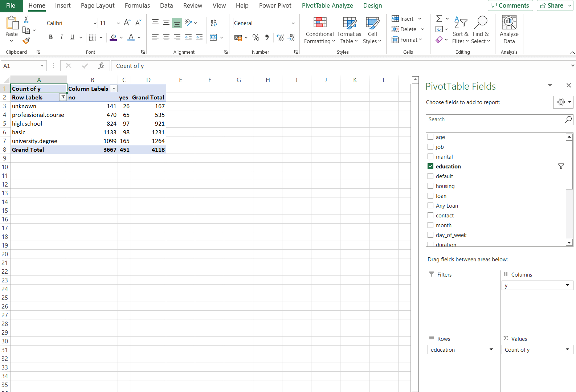Click the Search fields input box

tap(499, 119)
